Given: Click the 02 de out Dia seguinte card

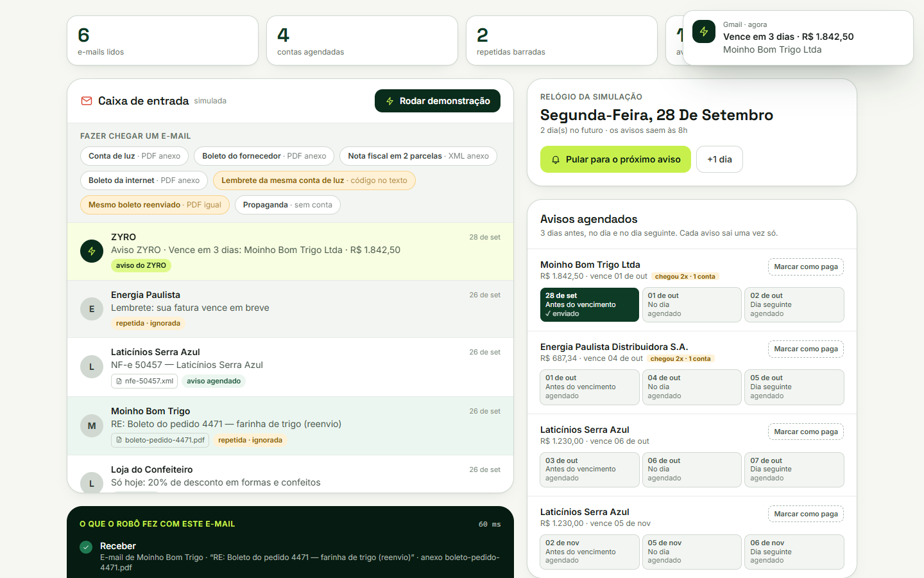Looking at the screenshot, I should [794, 304].
